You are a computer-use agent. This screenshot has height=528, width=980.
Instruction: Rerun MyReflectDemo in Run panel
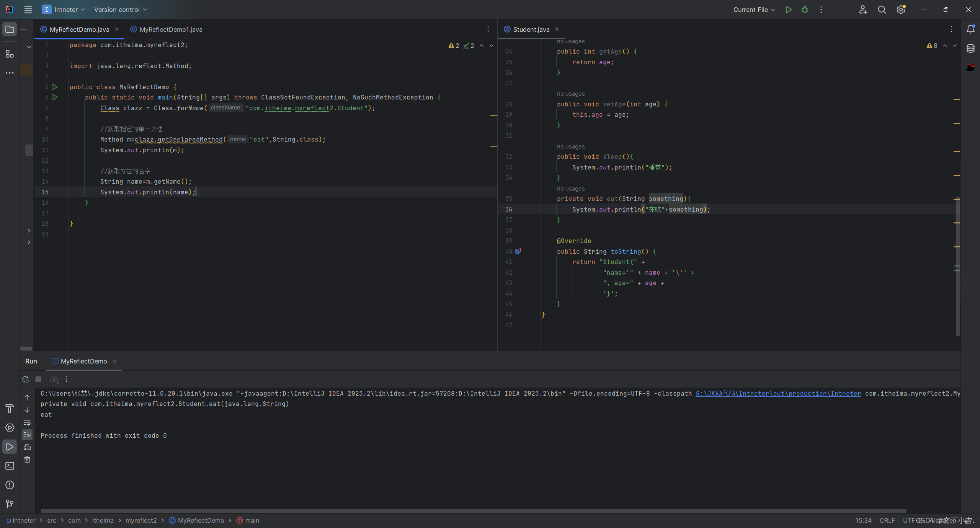coord(26,379)
